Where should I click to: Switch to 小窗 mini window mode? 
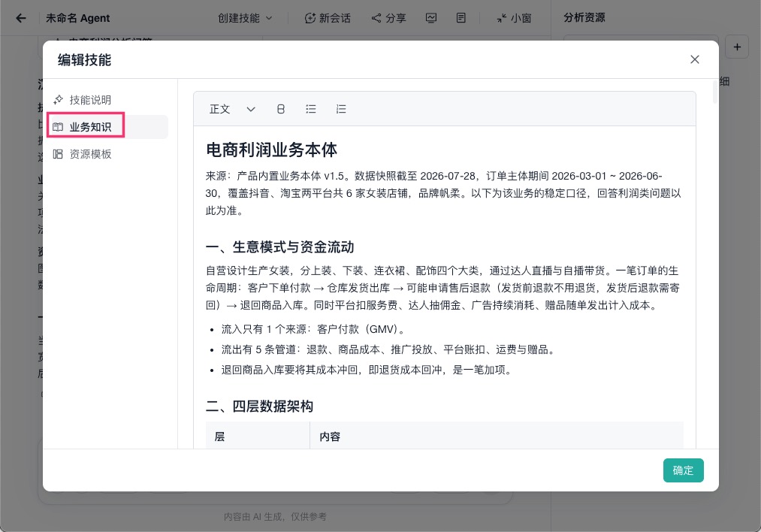(514, 19)
